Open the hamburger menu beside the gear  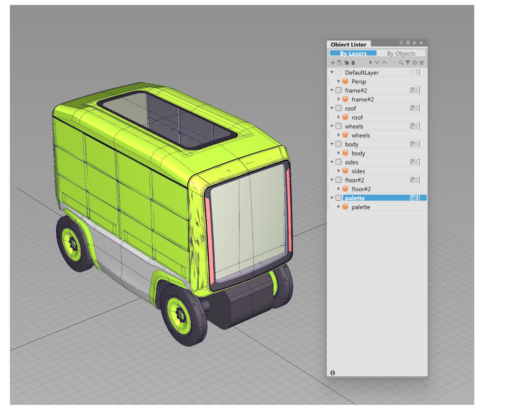coord(421,63)
